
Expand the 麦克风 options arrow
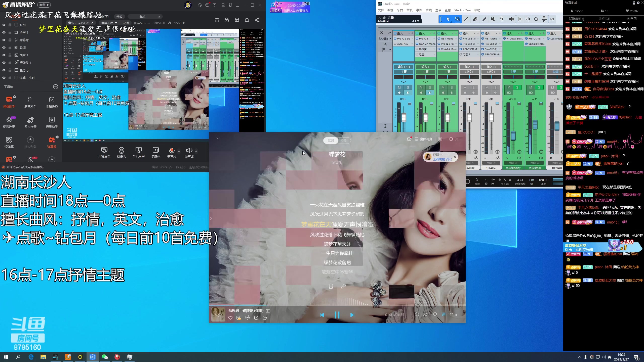point(179,151)
